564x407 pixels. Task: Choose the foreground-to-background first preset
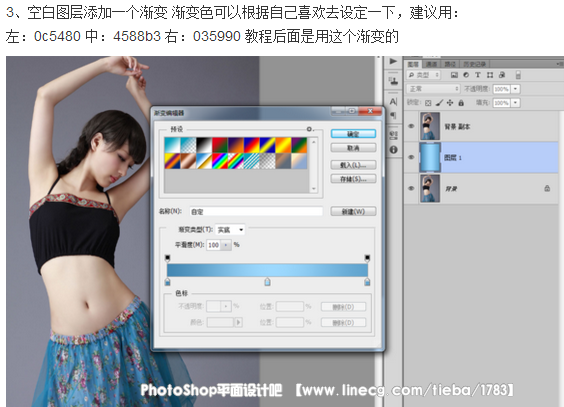[x=172, y=145]
